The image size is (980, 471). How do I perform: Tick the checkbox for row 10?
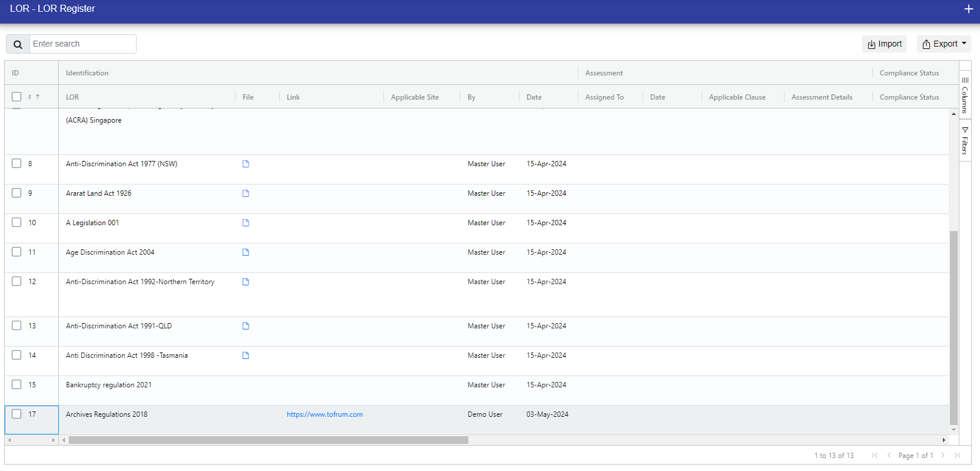coord(16,222)
